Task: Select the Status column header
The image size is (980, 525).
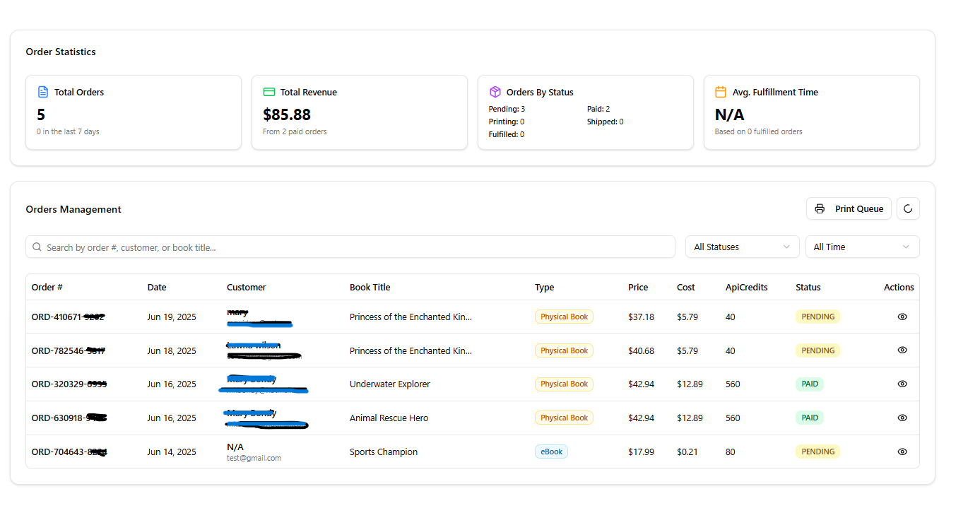Action: (x=808, y=287)
